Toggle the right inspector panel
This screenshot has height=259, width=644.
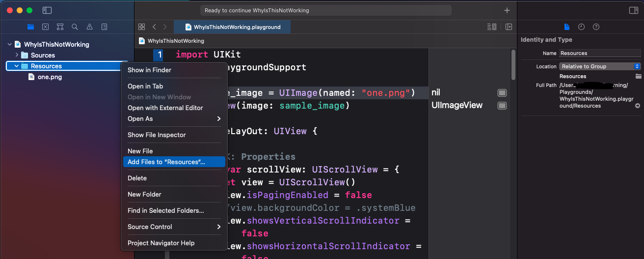(x=633, y=10)
